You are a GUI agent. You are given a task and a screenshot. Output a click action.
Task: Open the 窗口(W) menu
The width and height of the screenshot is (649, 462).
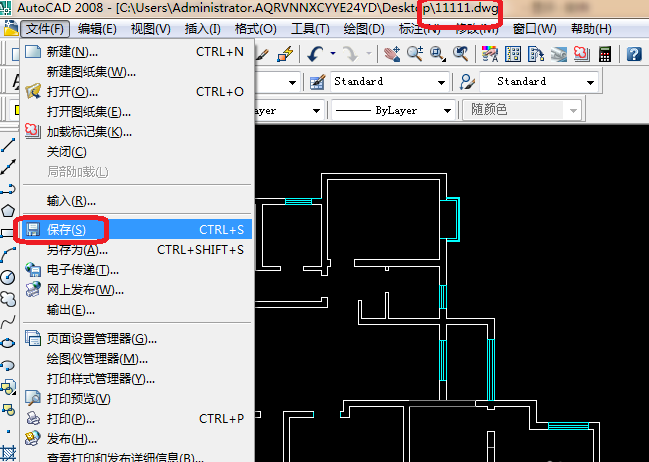pos(535,29)
